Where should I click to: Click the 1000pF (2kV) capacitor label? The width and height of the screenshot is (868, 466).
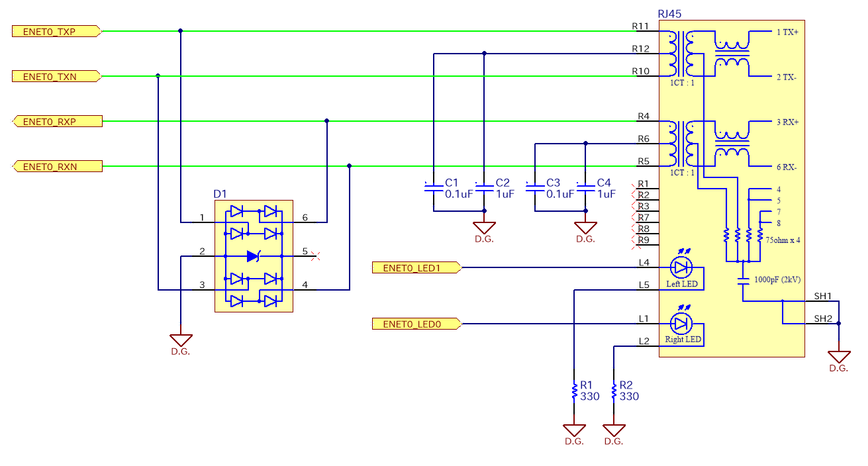777,279
